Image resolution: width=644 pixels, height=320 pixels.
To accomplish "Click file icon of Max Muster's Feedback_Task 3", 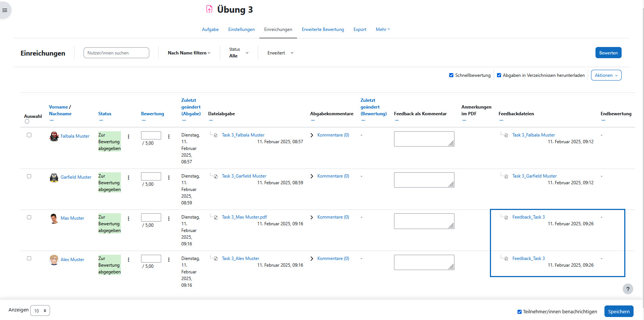I will tap(506, 217).
